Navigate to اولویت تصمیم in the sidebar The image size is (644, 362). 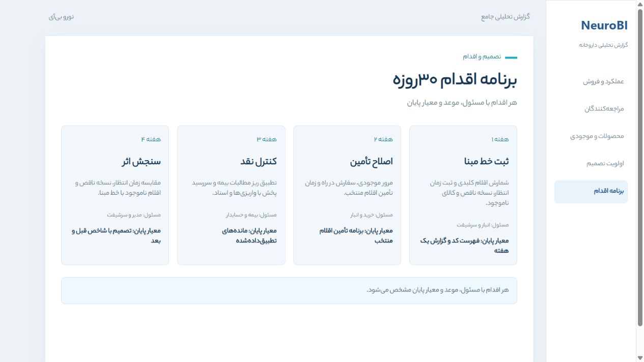tap(591, 164)
